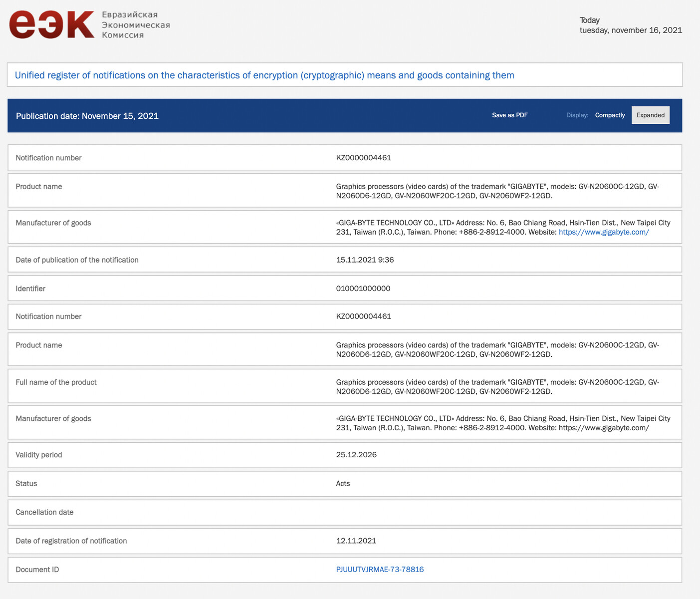This screenshot has width=700, height=599.
Task: Click the Validity period label
Action: click(39, 455)
